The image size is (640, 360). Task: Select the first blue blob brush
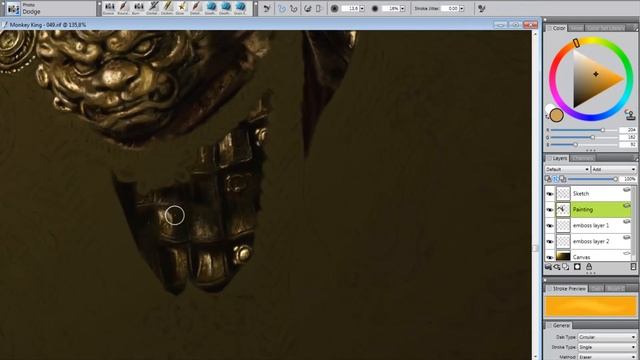click(211, 8)
